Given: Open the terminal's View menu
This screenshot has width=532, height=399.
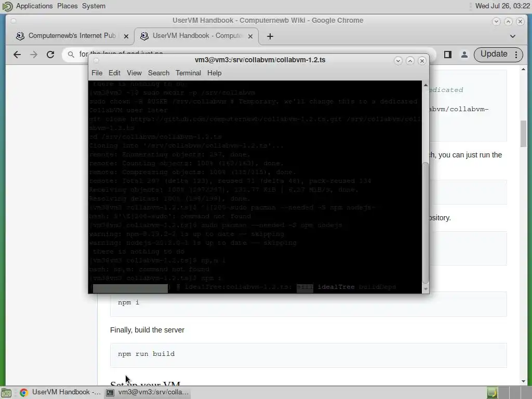Looking at the screenshot, I should (x=134, y=73).
